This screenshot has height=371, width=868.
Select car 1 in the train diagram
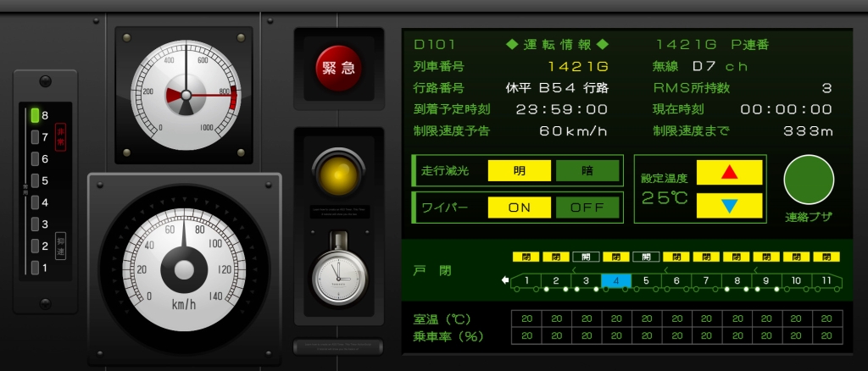[526, 281]
